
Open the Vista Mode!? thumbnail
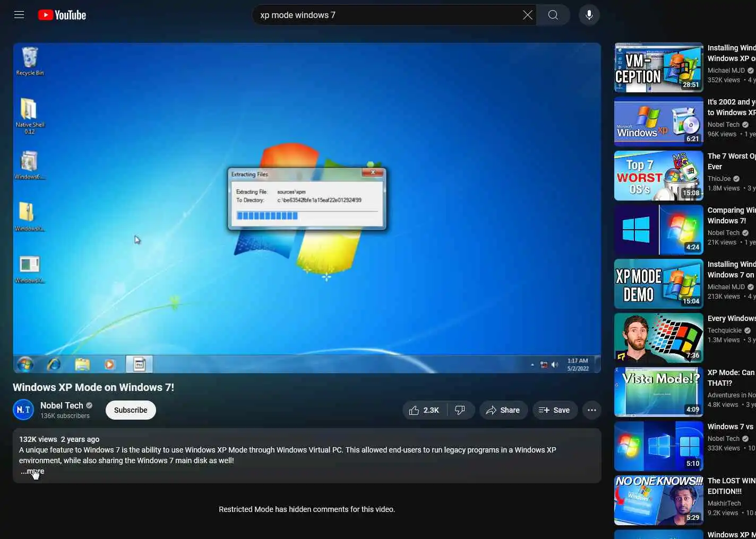[x=658, y=392]
